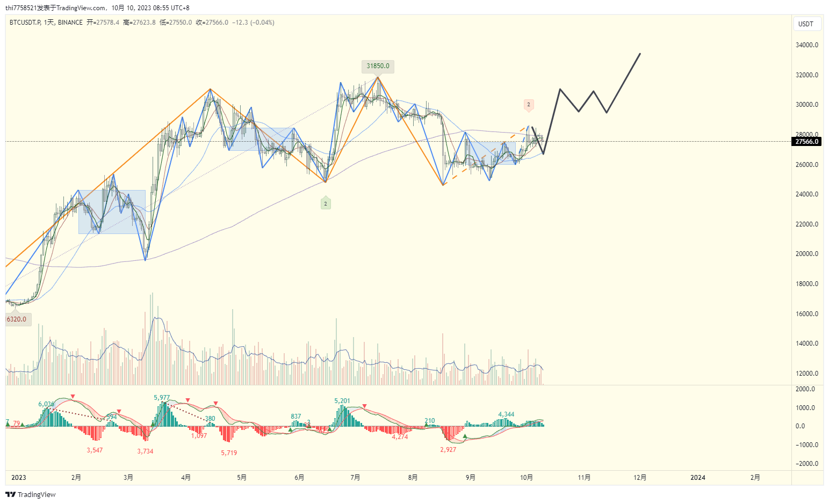Screen dimensions: 829x504
Task: Click the 32000.0 price axis label
Action: tap(806, 75)
